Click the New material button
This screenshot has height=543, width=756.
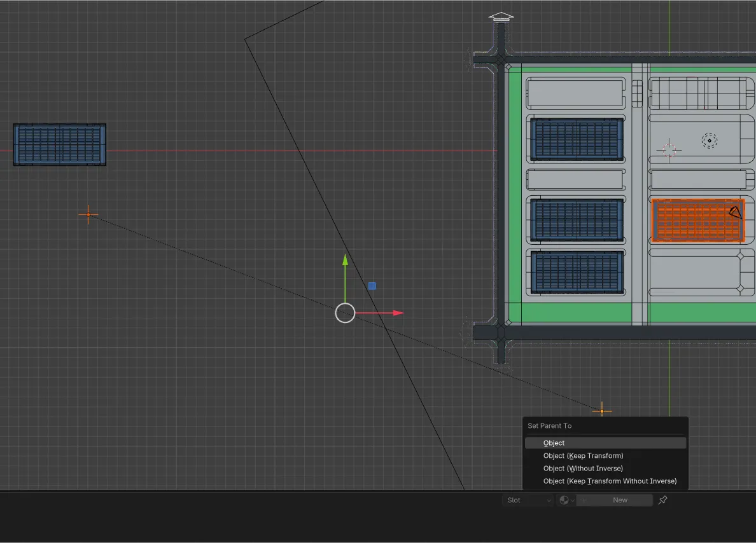point(619,500)
